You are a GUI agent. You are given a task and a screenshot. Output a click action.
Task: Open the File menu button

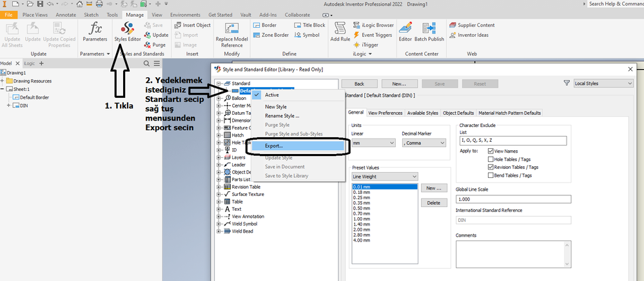[x=8, y=15]
